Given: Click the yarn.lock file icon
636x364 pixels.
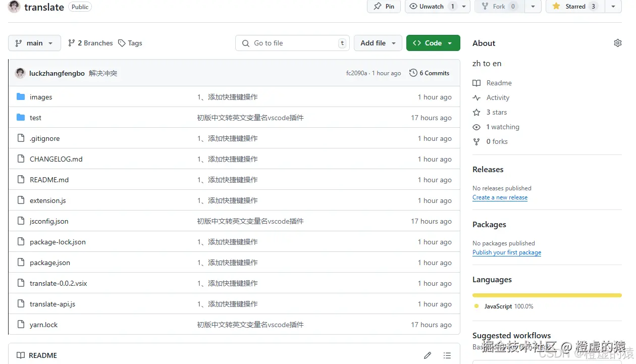Looking at the screenshot, I should click(x=21, y=325).
